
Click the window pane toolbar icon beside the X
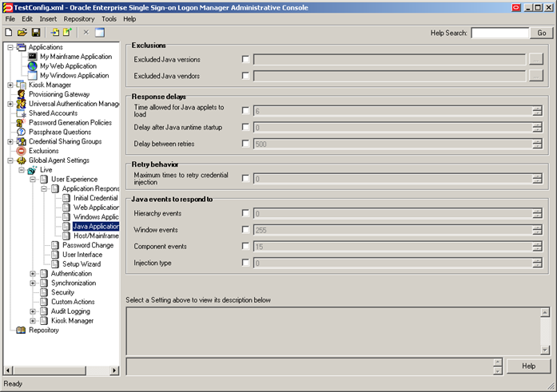coord(100,33)
